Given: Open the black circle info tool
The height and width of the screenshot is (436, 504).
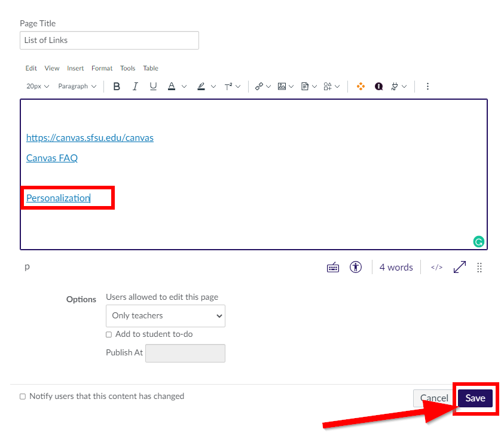Looking at the screenshot, I should pyautogui.click(x=378, y=87).
